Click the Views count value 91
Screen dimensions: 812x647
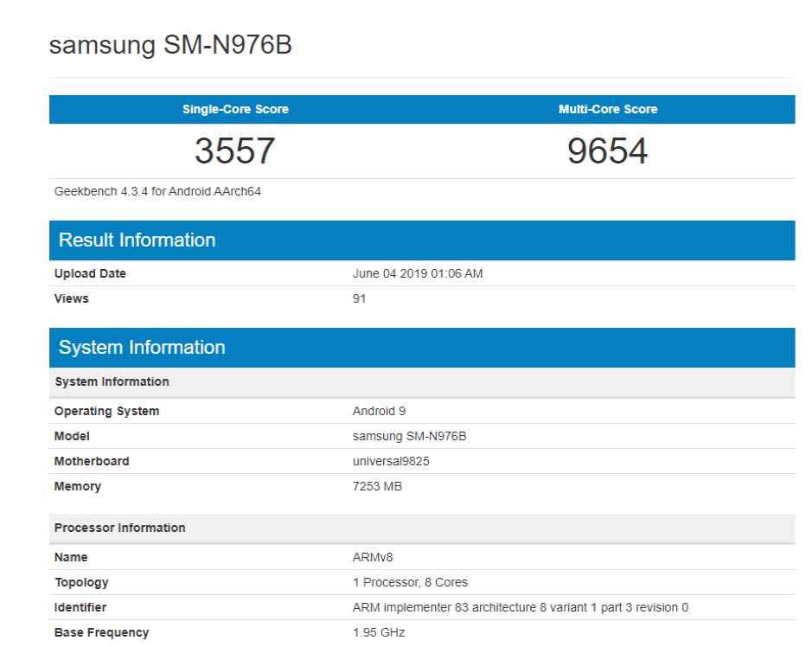point(360,298)
